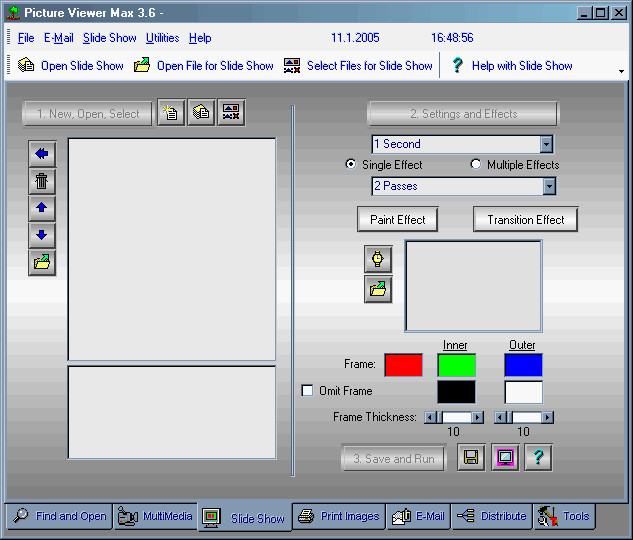Click the double left arrow button
Image resolution: width=633 pixels, height=540 pixels.
[42, 154]
